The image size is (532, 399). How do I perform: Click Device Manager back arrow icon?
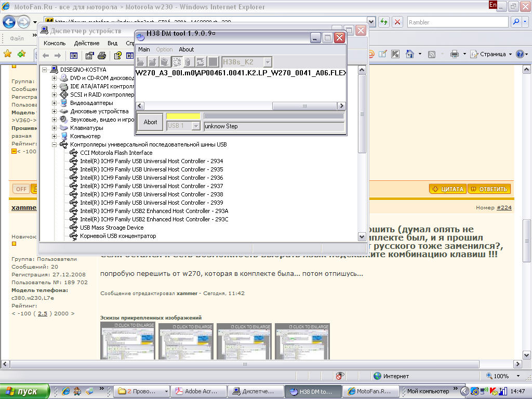pos(46,56)
